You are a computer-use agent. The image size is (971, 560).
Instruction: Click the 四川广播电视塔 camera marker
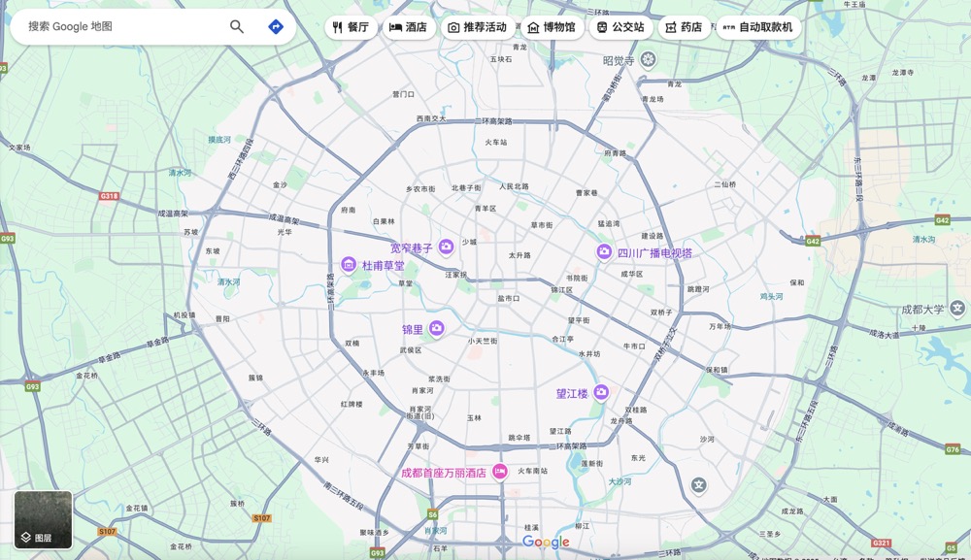click(x=604, y=251)
